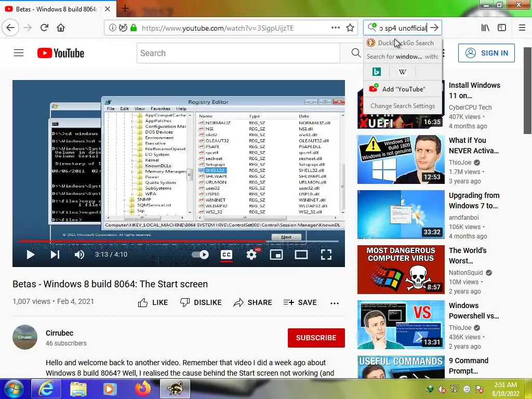This screenshot has height=399, width=532.
Task: Open more actions ellipsis below video
Action: 334,303
